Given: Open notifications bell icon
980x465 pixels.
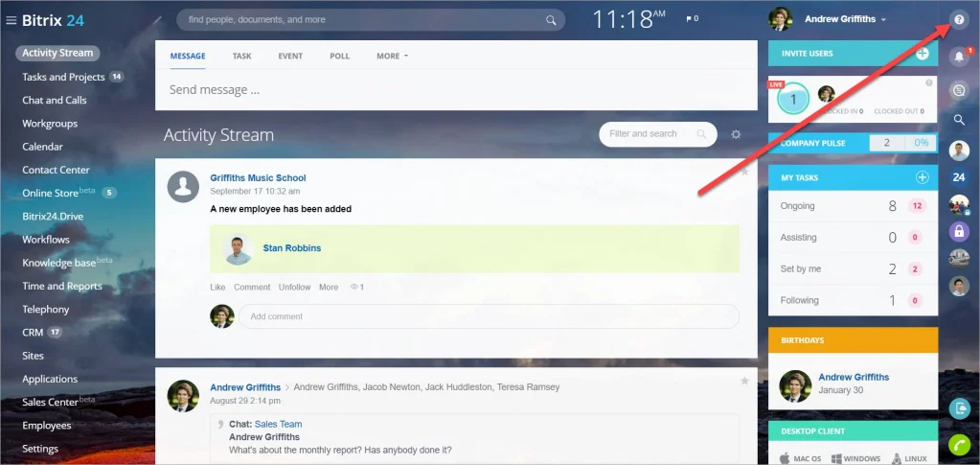Looking at the screenshot, I should 959,57.
